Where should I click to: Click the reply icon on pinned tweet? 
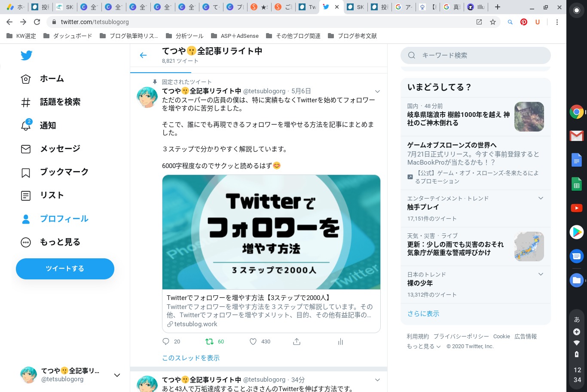[166, 341]
